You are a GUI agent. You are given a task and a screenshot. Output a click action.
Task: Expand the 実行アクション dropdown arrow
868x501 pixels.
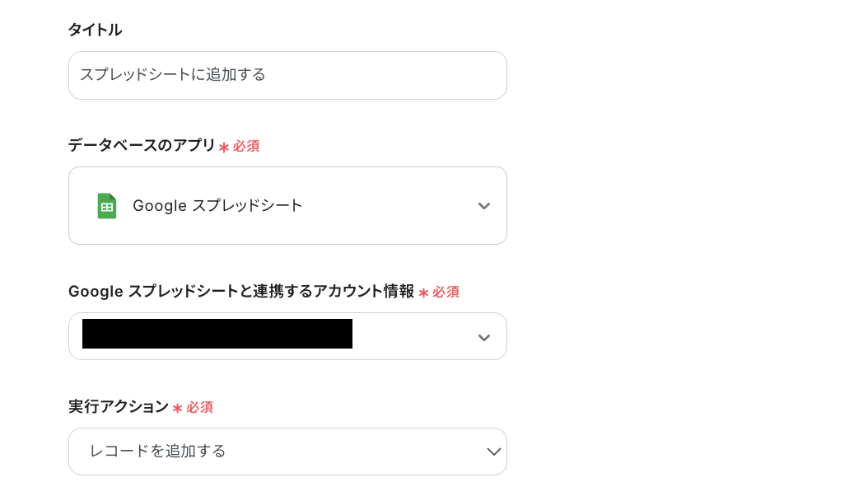pos(493,452)
